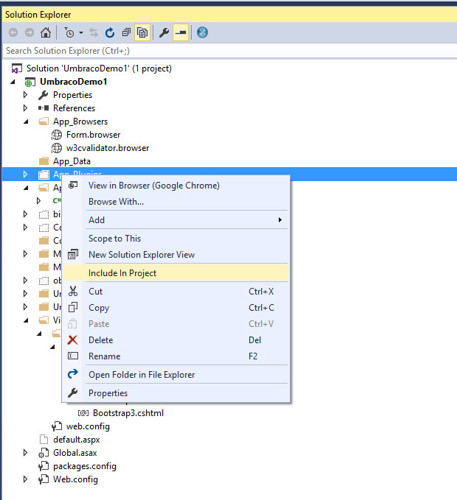
Task: Open Bootstrap3.cshtml file
Action: [128, 413]
